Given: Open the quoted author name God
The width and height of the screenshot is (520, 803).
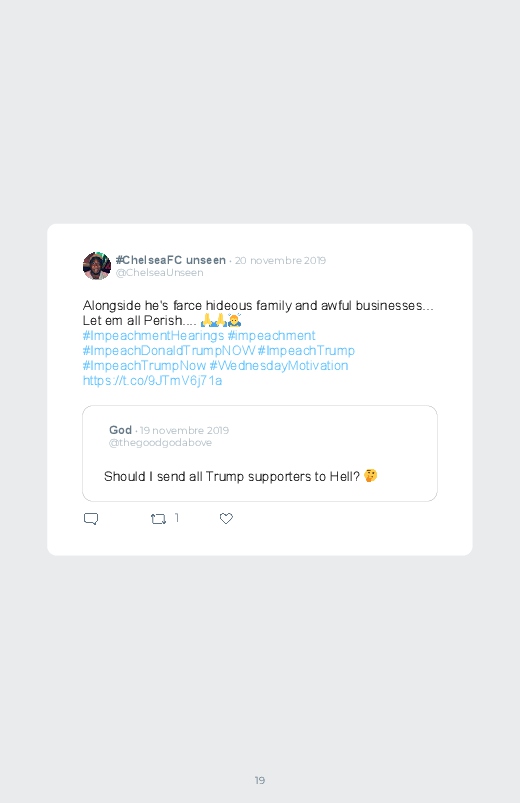Looking at the screenshot, I should coord(120,430).
